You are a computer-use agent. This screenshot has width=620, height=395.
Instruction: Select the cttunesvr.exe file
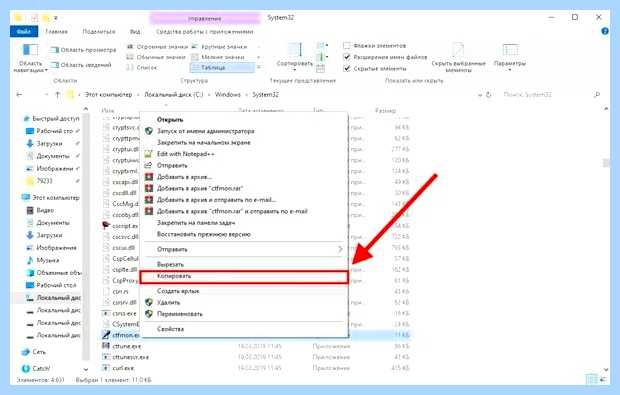pyautogui.click(x=130, y=357)
